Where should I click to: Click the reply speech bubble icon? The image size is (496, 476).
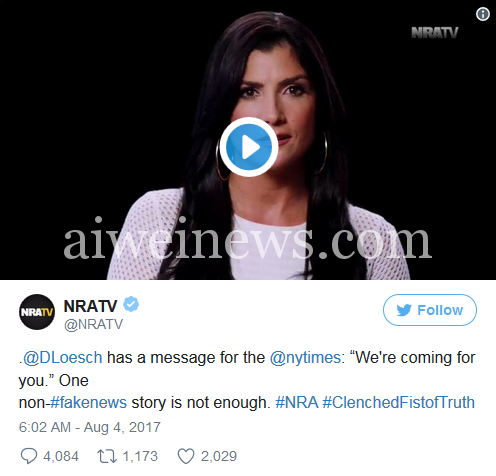click(29, 456)
